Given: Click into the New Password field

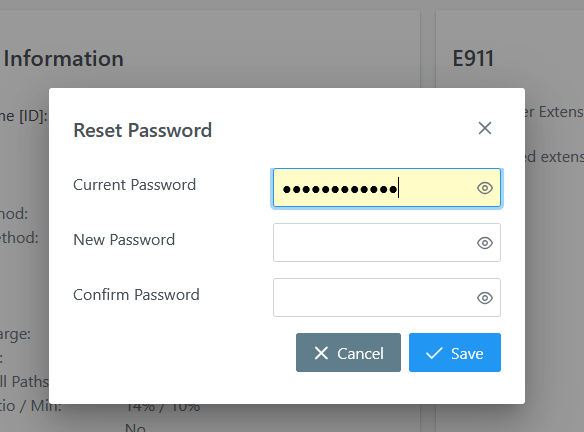Looking at the screenshot, I should (387, 242).
